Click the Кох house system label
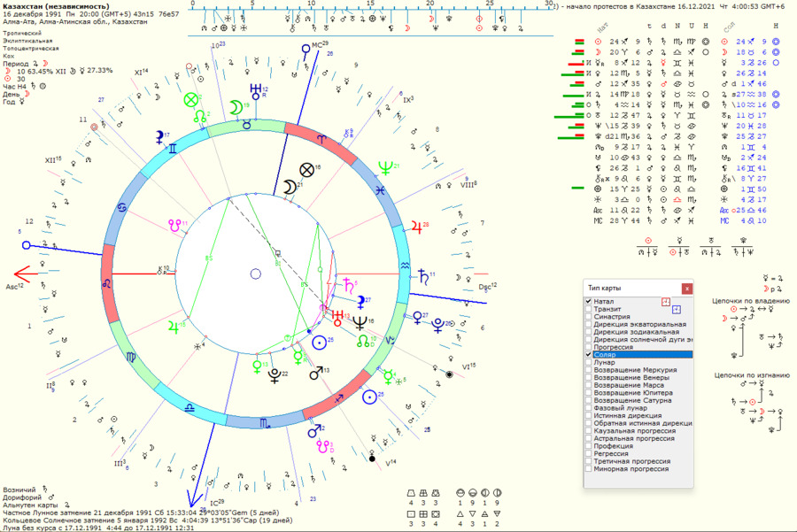This screenshot has height=532, width=797. (10, 57)
